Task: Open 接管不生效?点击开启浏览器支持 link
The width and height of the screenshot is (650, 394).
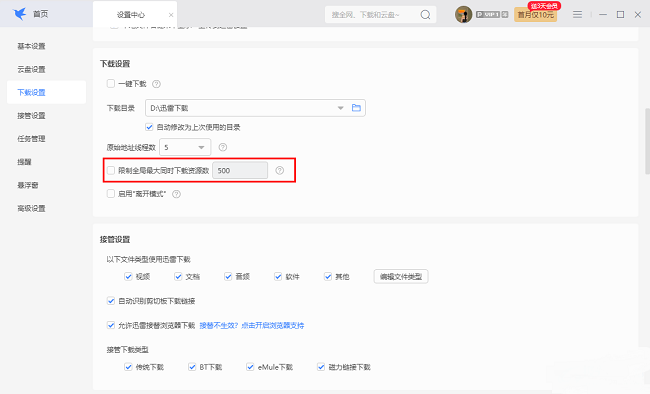Action: click(252, 326)
